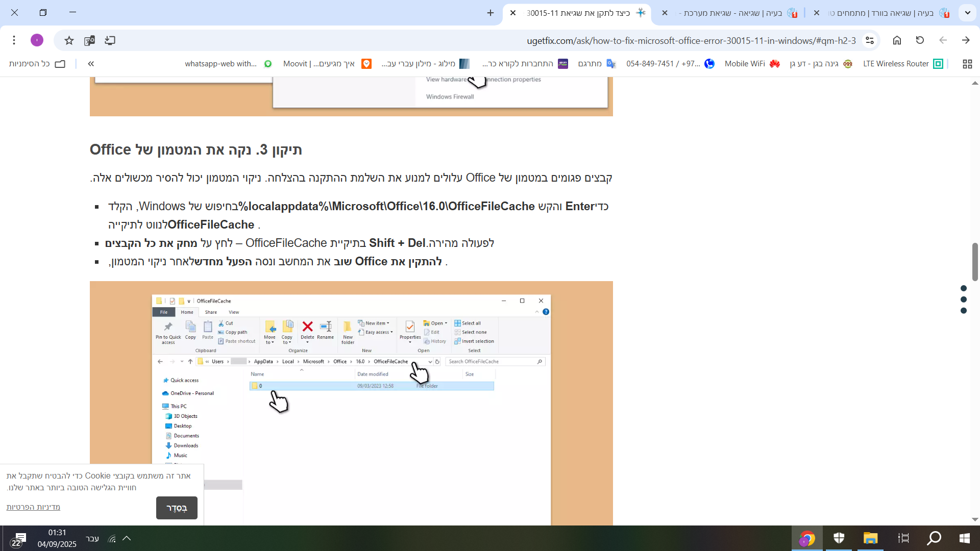Open the Moovit bookmark

pos(327,64)
